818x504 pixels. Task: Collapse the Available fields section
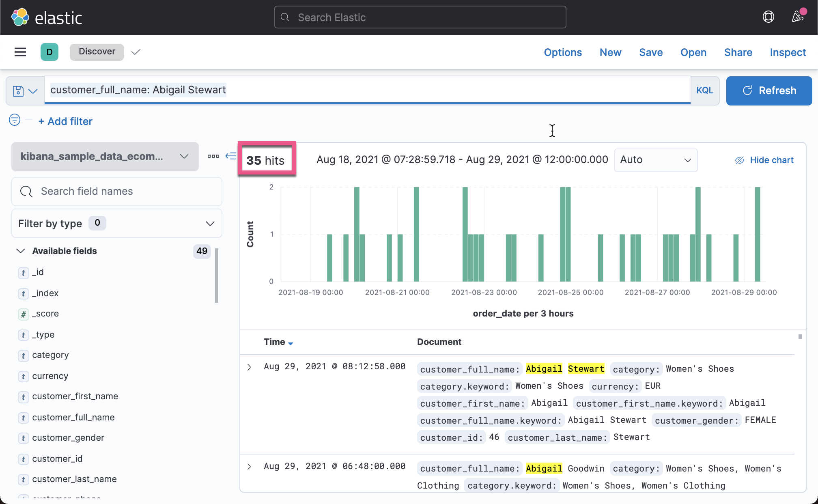point(21,251)
